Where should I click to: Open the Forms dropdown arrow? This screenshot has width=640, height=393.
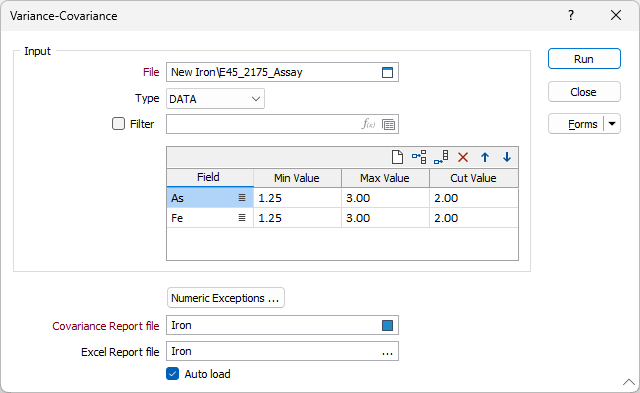[612, 124]
